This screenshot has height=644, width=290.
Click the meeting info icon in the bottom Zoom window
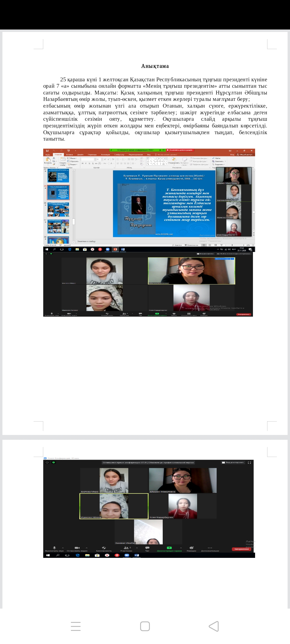pos(47,462)
